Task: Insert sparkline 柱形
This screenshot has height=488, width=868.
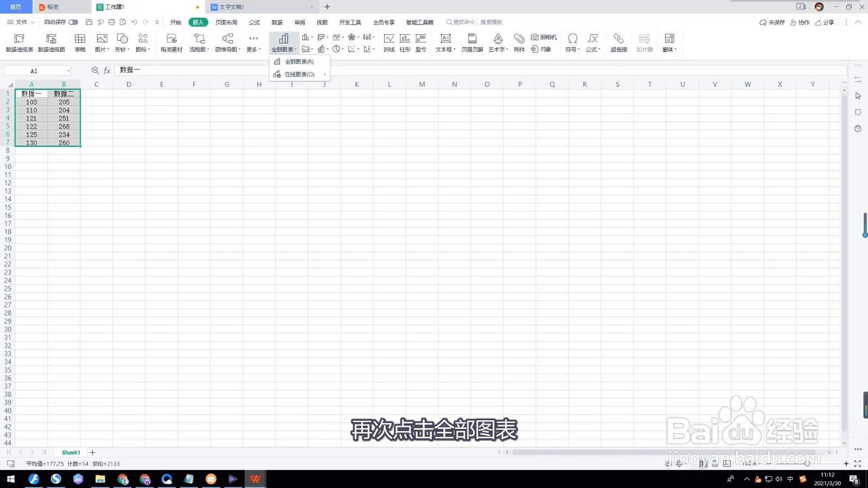Action: point(405,42)
